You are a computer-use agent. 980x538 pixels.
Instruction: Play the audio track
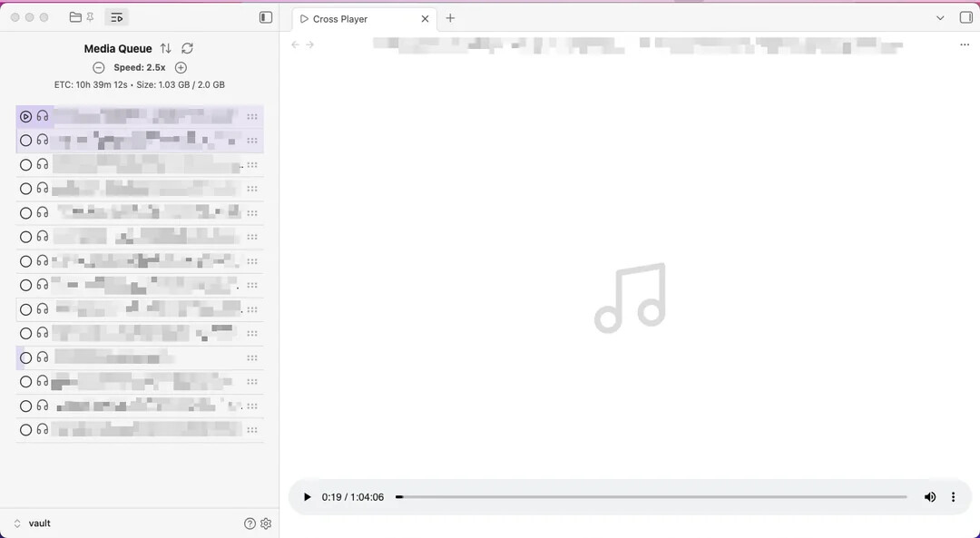[307, 497]
